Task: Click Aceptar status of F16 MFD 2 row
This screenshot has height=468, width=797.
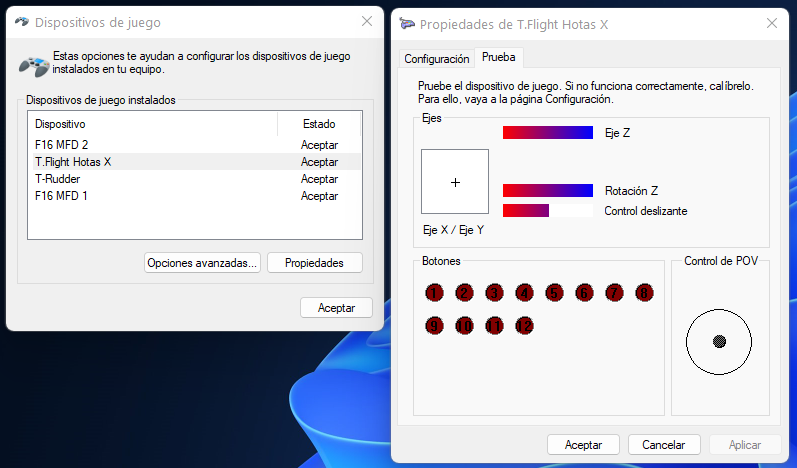Action: (x=319, y=145)
